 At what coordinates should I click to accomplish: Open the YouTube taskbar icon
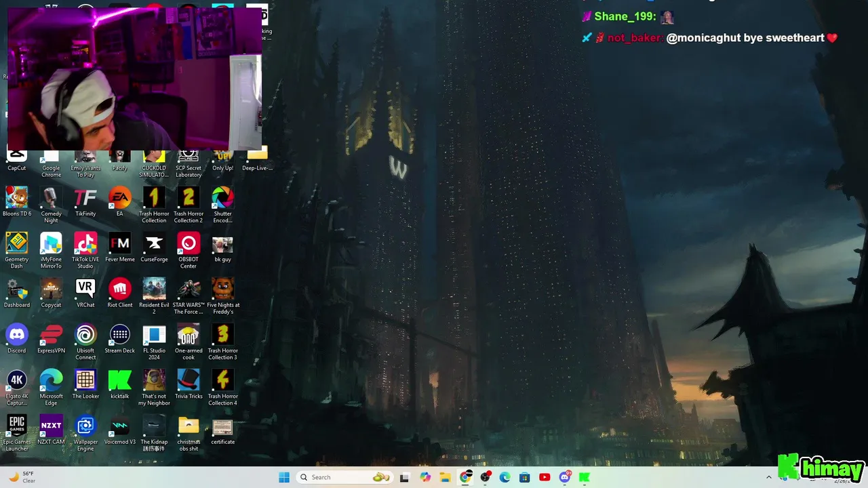(x=545, y=477)
